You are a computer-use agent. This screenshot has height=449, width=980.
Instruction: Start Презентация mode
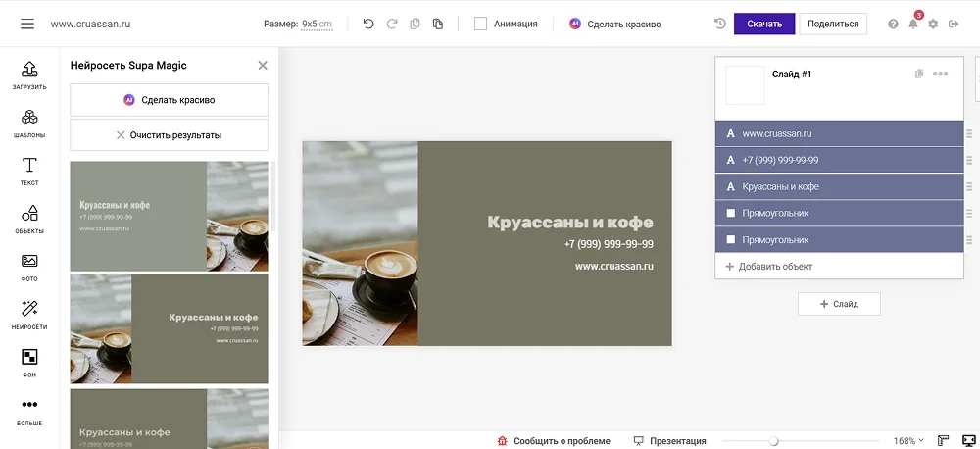[x=669, y=441]
